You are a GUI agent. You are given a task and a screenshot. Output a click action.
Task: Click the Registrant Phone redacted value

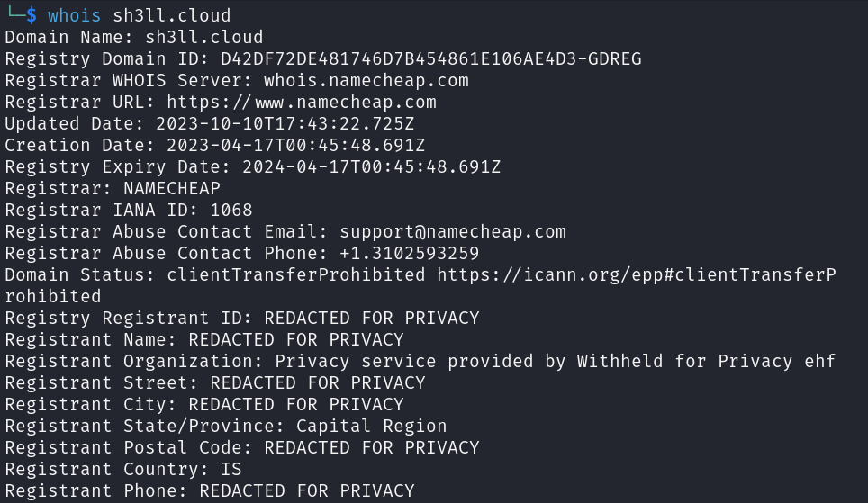click(x=307, y=490)
